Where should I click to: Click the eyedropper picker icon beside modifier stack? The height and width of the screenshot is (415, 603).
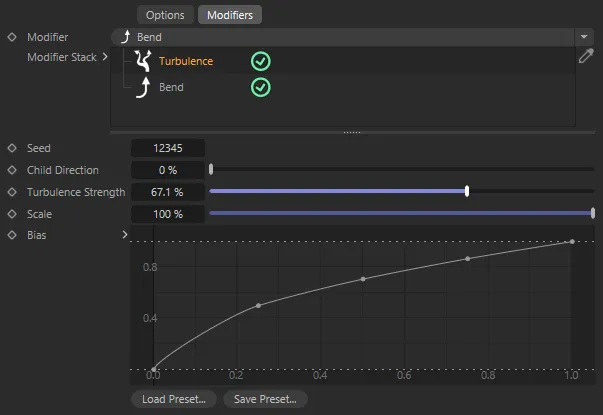point(586,57)
